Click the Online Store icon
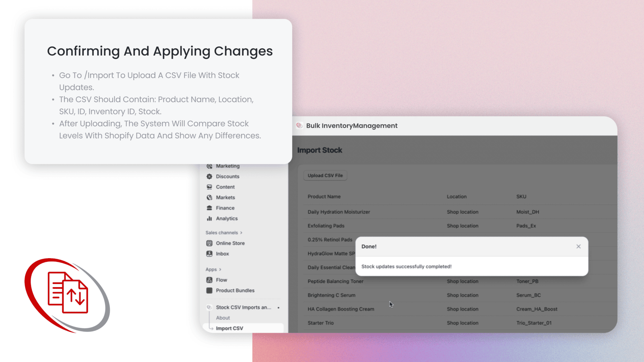This screenshot has height=362, width=644. [x=209, y=243]
